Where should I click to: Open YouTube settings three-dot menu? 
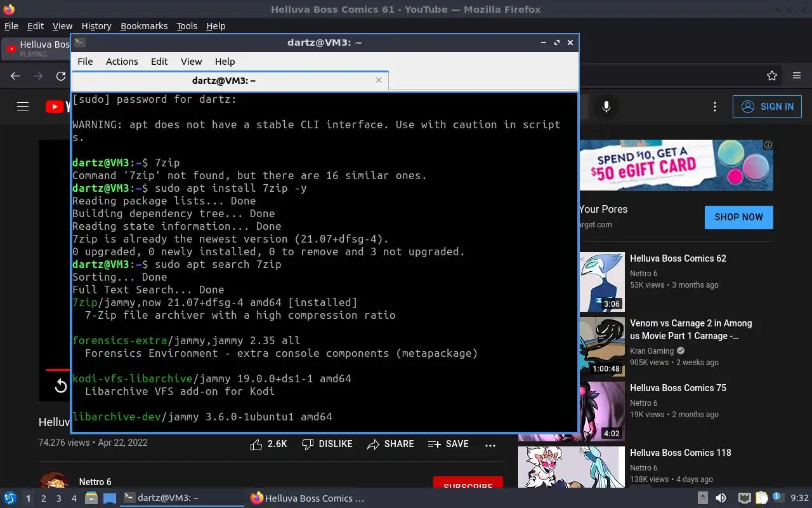(x=715, y=107)
